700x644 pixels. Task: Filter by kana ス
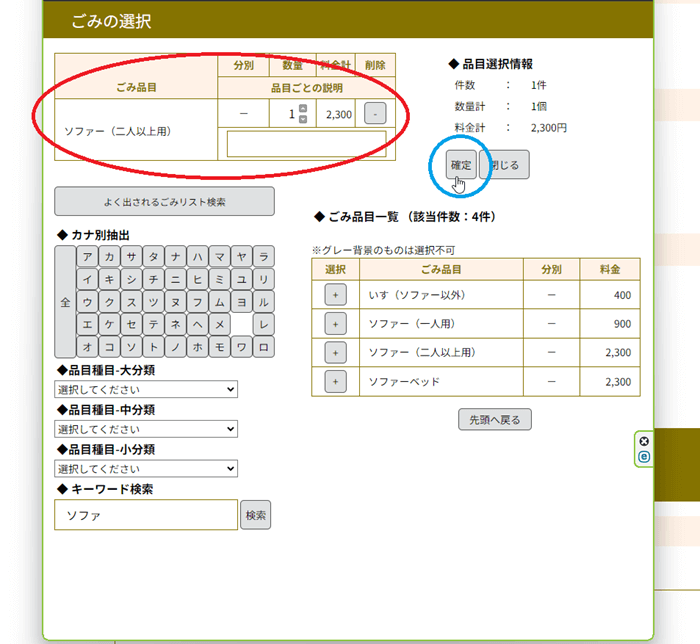(x=131, y=302)
